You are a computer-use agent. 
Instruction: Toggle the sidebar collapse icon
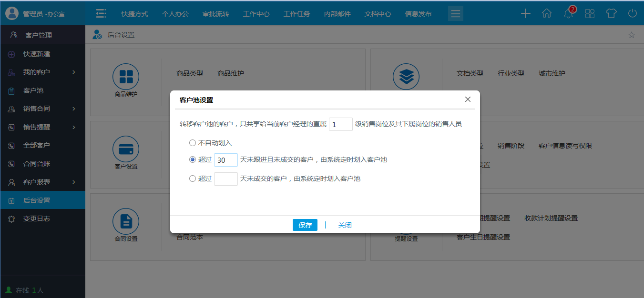(101, 14)
